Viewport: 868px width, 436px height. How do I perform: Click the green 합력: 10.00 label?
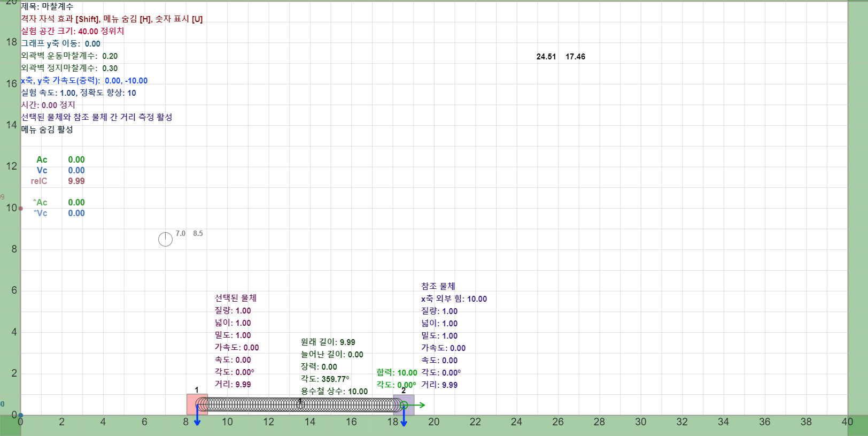coord(397,372)
